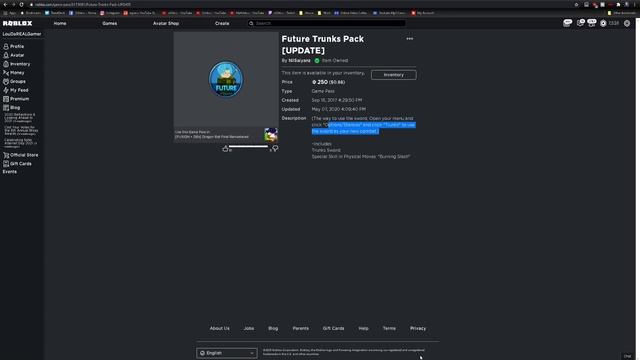This screenshot has width=640, height=360.
Task: Click the search magnifier icon
Action: point(251,23)
